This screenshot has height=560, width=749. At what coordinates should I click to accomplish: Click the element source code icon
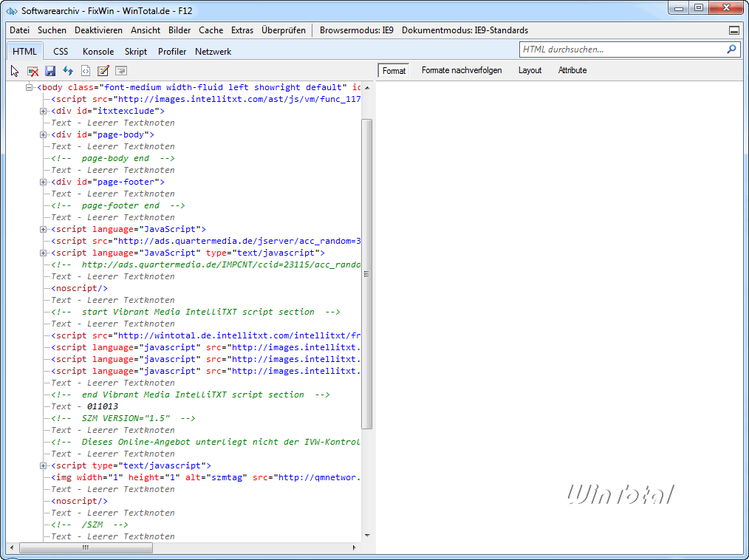(x=86, y=71)
